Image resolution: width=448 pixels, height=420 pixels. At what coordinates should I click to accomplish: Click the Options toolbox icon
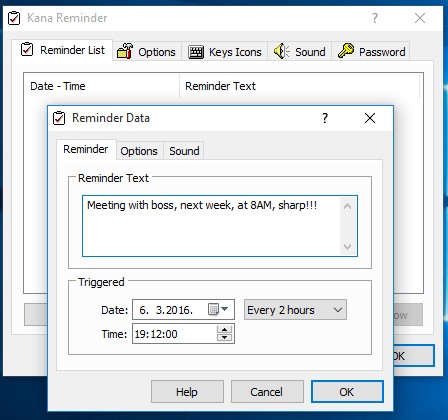pyautogui.click(x=125, y=51)
